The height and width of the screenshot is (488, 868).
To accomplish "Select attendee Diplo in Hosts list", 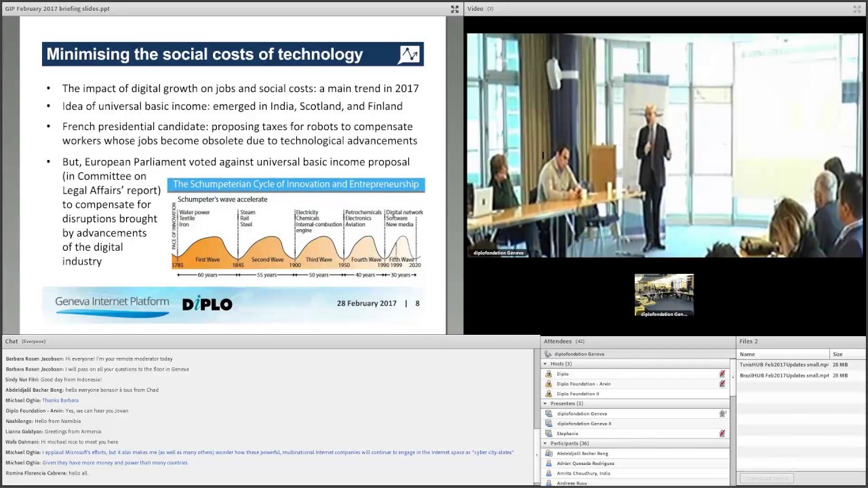I will (636, 374).
